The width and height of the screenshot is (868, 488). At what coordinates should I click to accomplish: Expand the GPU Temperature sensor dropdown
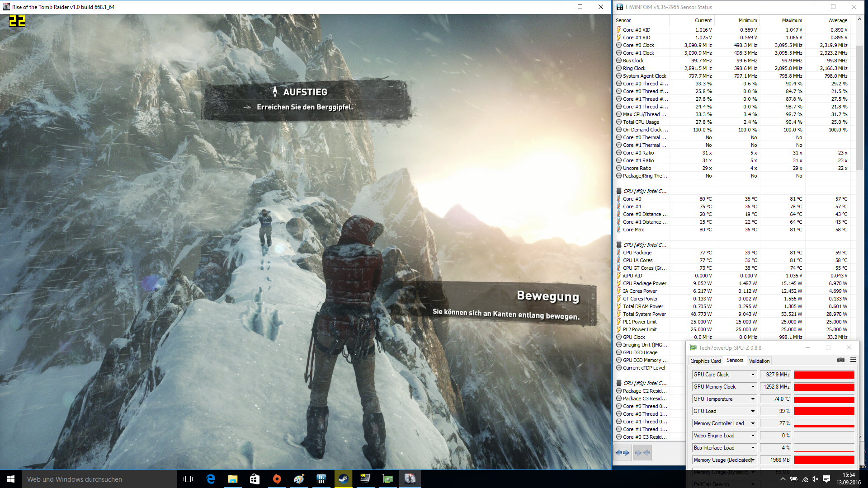[x=753, y=399]
